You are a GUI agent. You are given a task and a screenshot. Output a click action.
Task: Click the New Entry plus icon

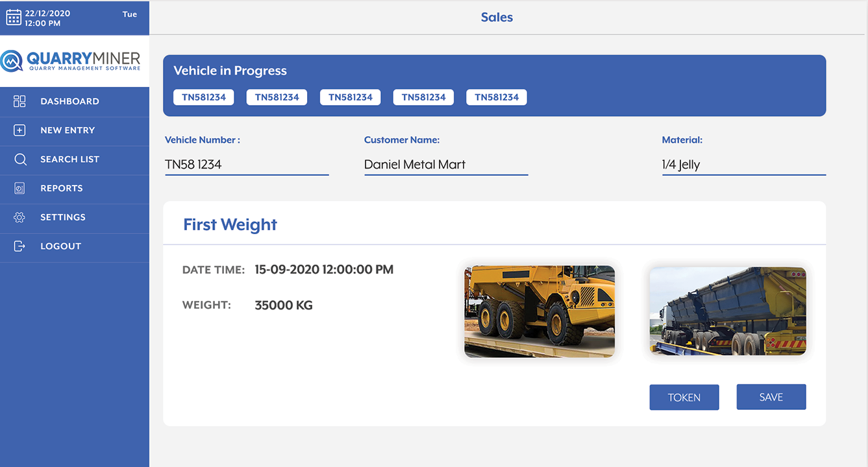tap(19, 130)
